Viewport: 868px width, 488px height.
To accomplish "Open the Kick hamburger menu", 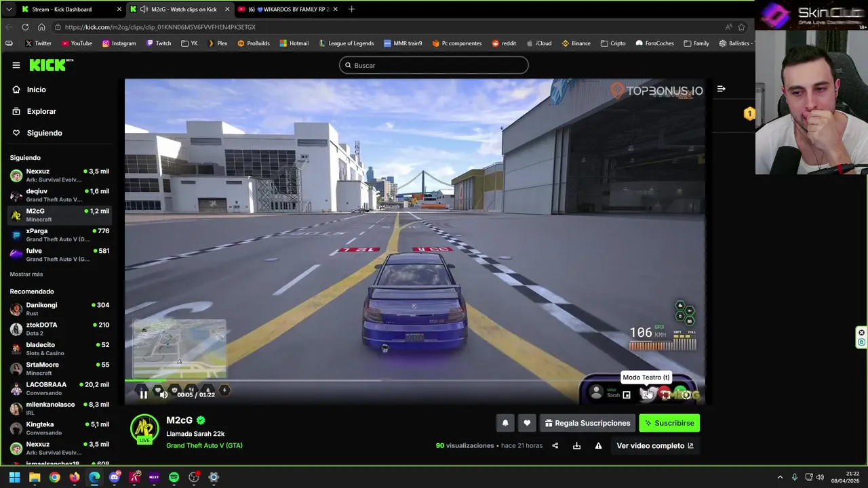I will click(16, 65).
